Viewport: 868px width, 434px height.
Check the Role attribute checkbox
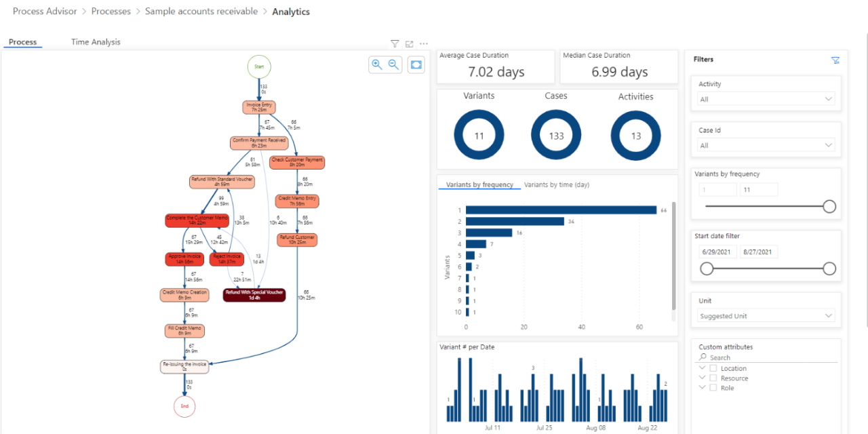(x=713, y=388)
